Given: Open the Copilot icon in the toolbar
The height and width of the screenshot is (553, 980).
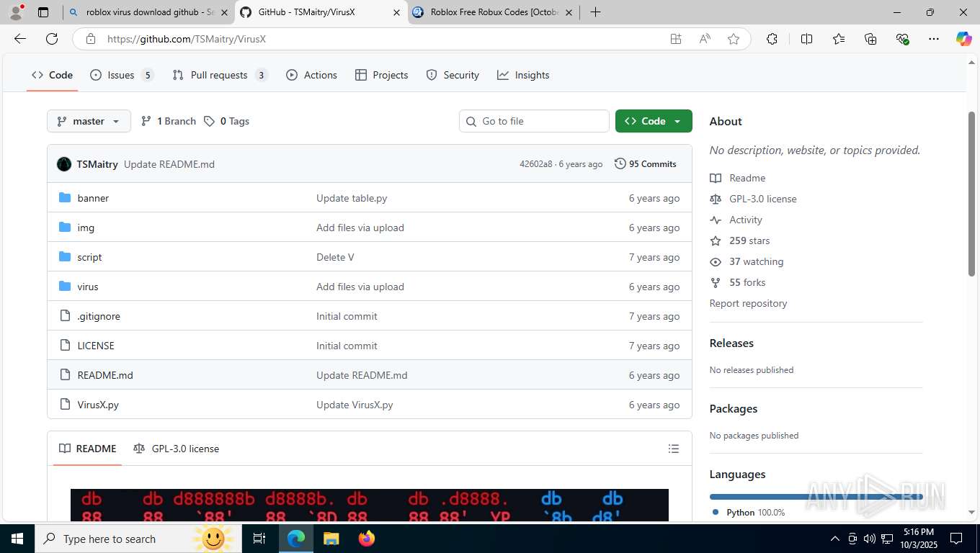Looking at the screenshot, I should [x=963, y=39].
